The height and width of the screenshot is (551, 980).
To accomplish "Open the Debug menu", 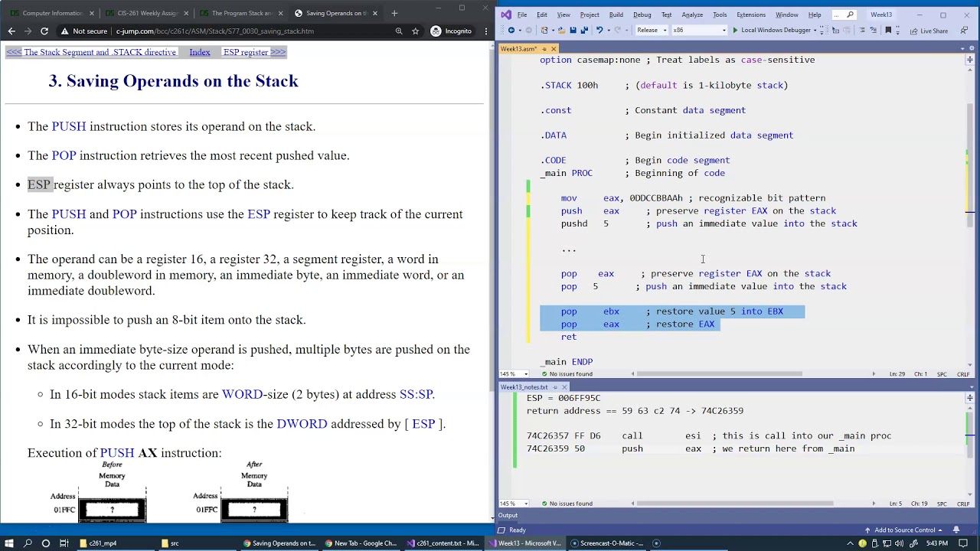I will 642,15.
